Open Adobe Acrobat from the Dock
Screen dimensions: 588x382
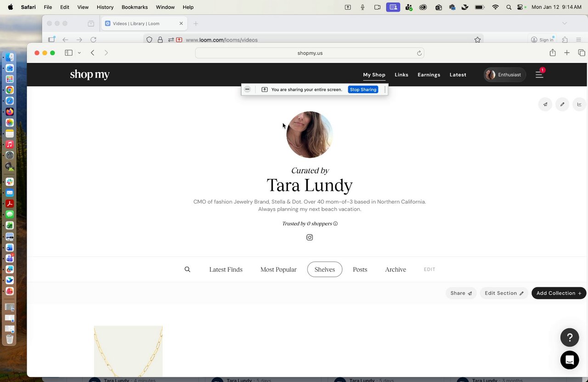pos(10,204)
